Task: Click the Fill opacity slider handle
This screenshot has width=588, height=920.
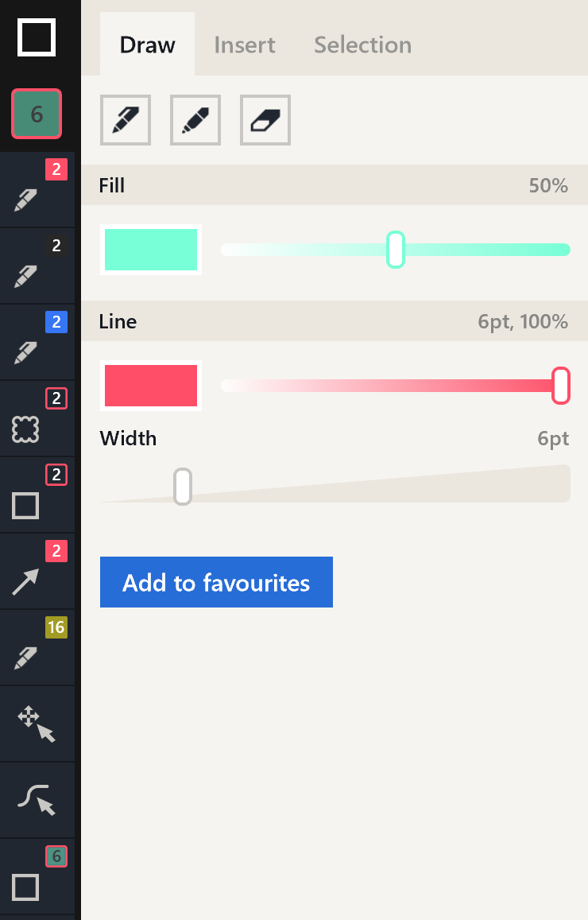Action: coord(396,250)
